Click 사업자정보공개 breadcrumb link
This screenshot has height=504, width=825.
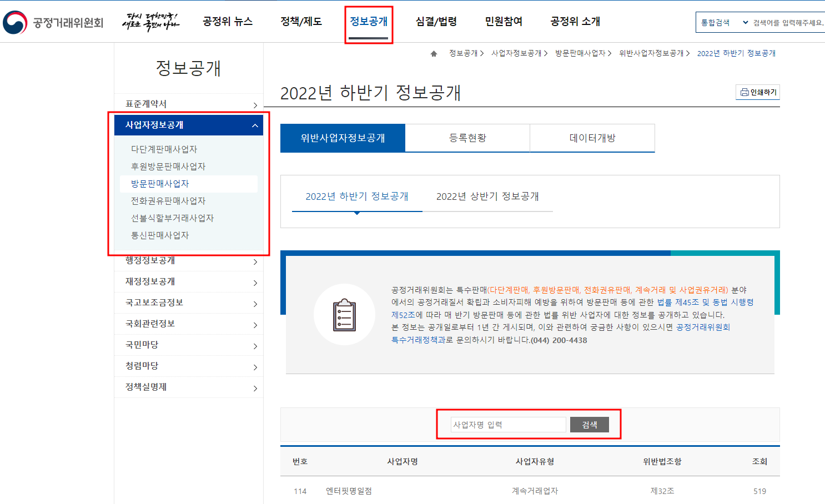pyautogui.click(x=516, y=53)
